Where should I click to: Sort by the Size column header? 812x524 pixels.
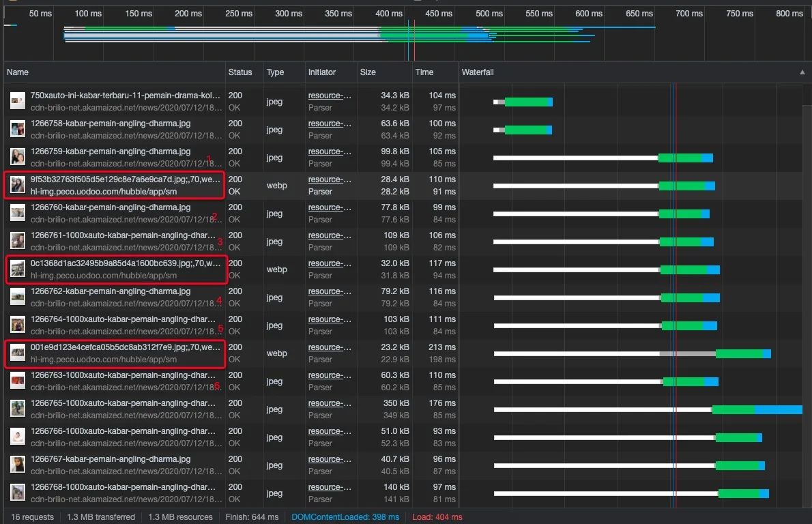tap(368, 72)
